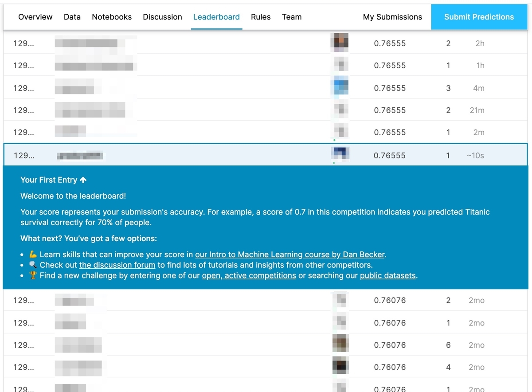Click the 0.76076 score in the 4-entries row
This screenshot has width=532, height=392.
point(390,367)
